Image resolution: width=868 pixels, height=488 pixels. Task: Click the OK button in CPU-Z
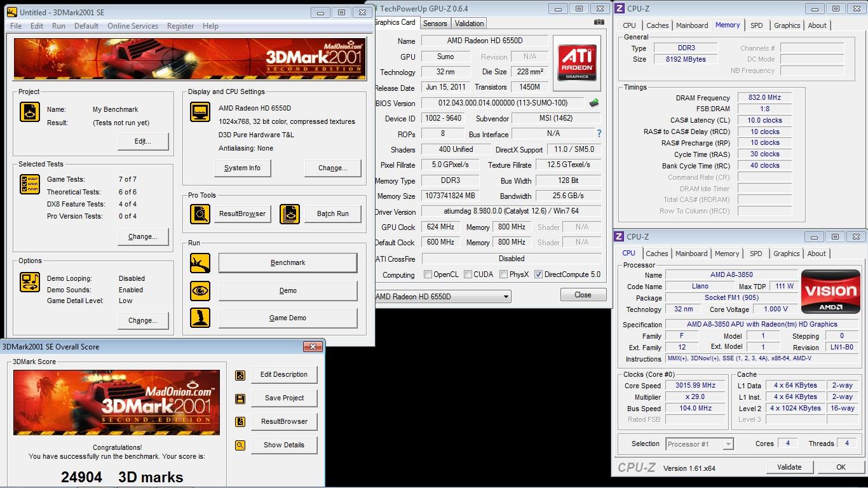click(841, 467)
